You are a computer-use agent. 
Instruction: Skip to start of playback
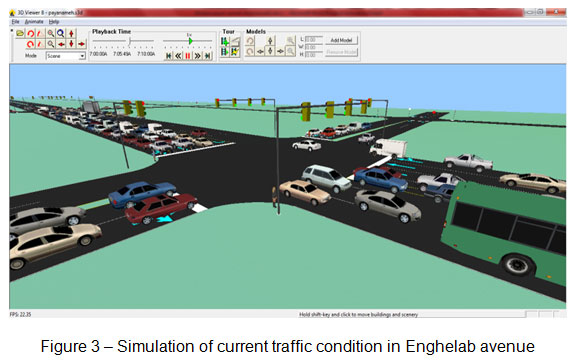click(168, 56)
